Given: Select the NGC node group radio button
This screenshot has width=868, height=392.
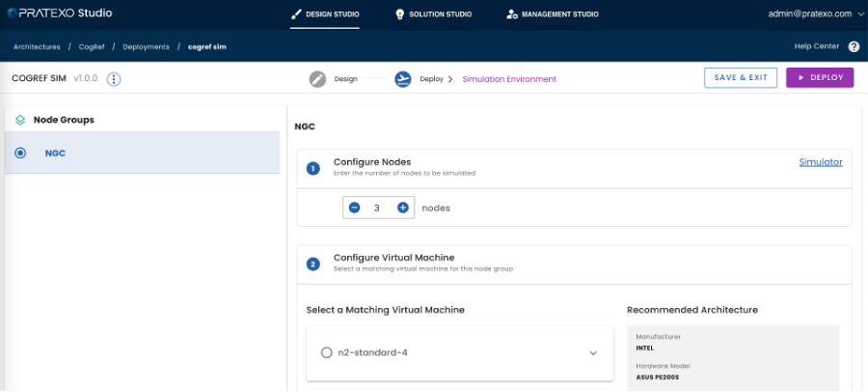Looking at the screenshot, I should [20, 153].
